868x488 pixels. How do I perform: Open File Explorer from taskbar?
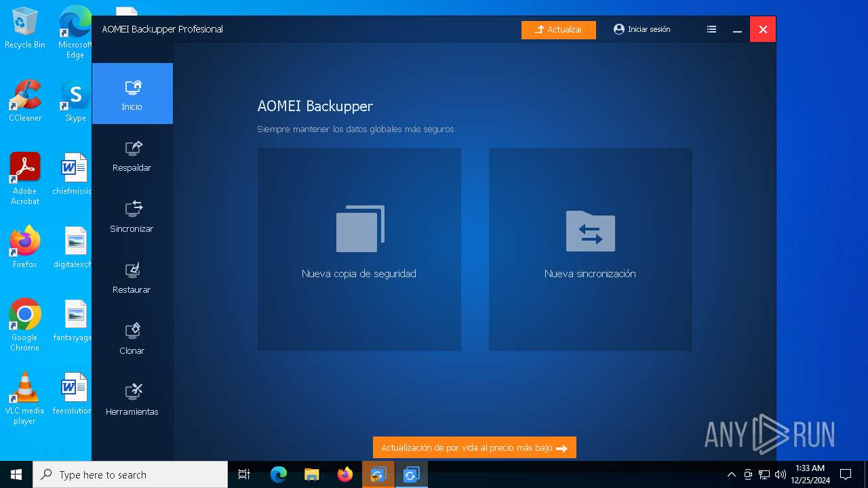(312, 474)
